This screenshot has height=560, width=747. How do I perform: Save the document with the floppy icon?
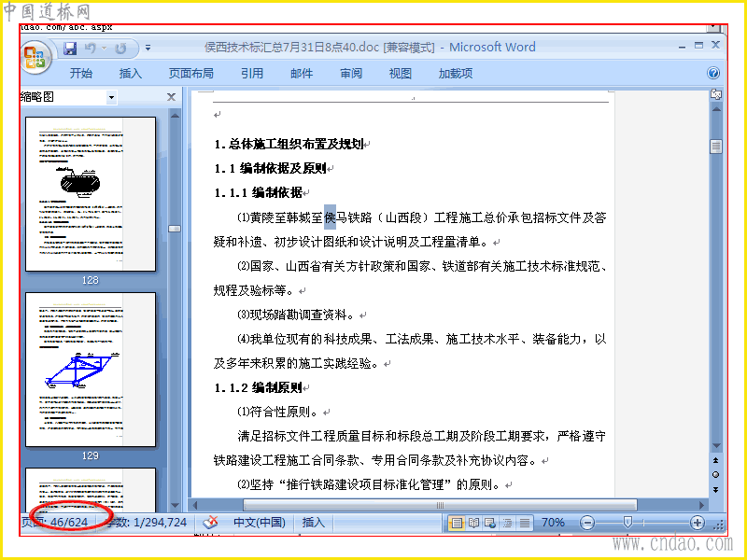(x=71, y=49)
